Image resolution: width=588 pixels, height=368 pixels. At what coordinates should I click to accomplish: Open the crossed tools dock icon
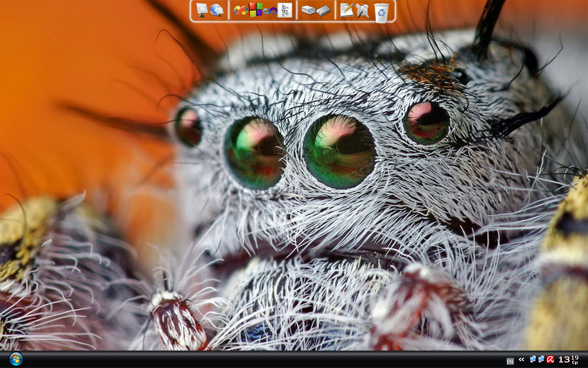point(362,11)
